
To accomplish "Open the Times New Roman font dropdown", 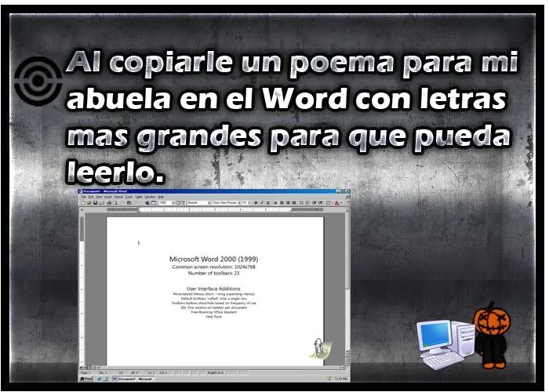I will [226, 202].
